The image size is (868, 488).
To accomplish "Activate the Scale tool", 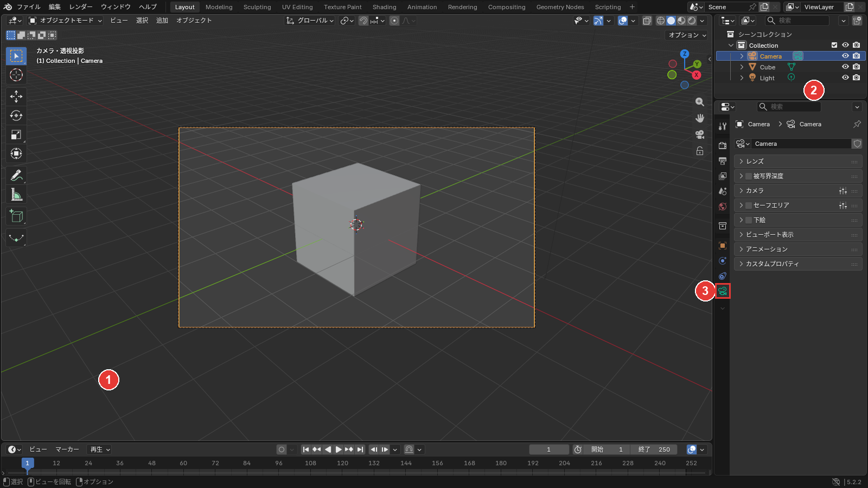I will click(x=16, y=134).
